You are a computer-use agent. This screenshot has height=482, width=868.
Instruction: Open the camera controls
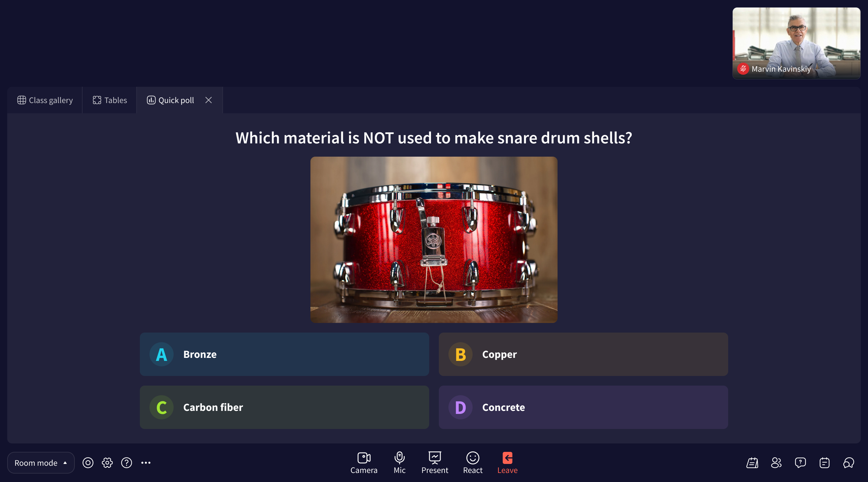(364, 462)
